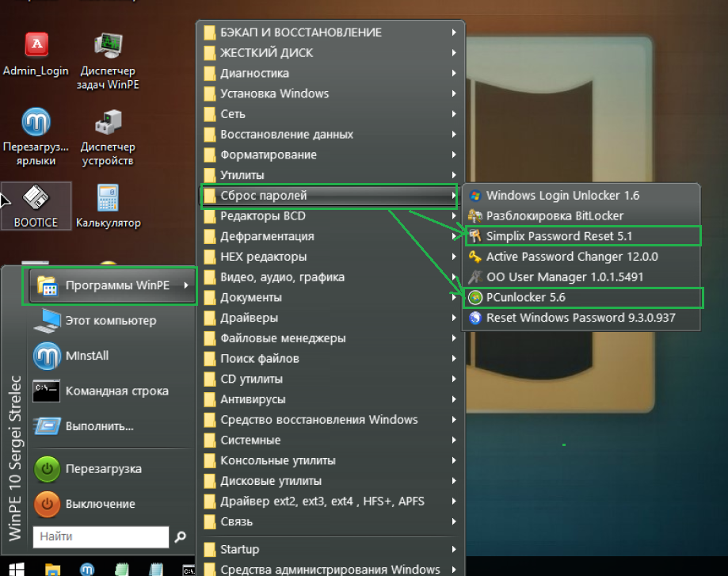
Task: Click the Этот компьютер computer icon
Action: click(x=48, y=321)
